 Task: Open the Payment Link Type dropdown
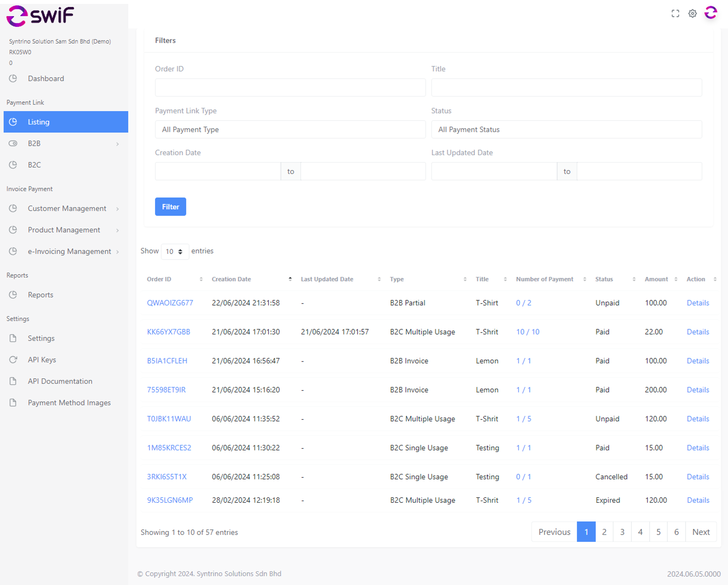point(290,129)
